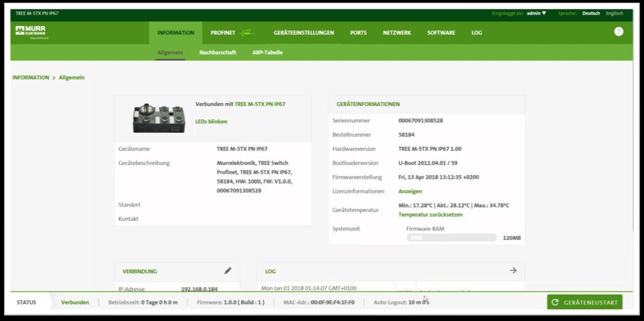This screenshot has width=644, height=321.
Task: Open the PORTS menu
Action: click(x=358, y=33)
